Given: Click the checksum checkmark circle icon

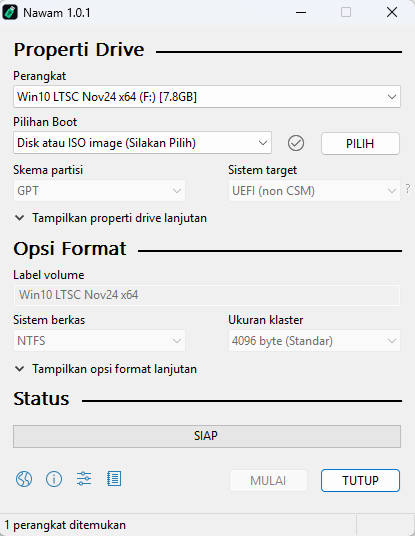Looking at the screenshot, I should tap(296, 143).
